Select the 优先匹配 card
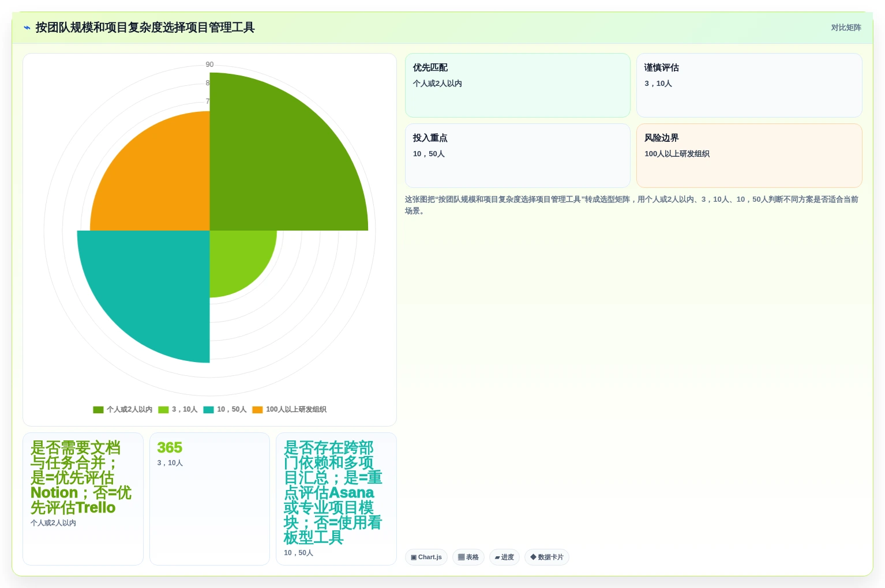This screenshot has width=885, height=588. [517, 85]
